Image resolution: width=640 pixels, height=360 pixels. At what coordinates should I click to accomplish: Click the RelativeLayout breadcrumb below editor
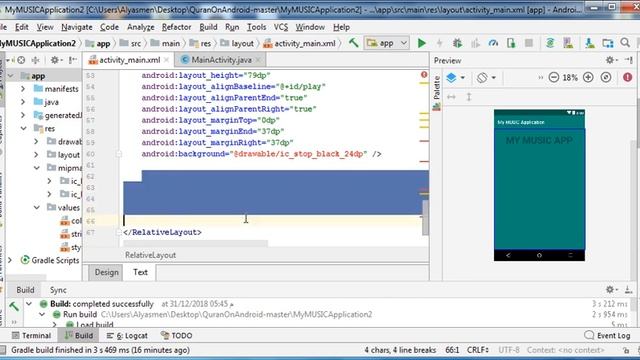pyautogui.click(x=150, y=255)
